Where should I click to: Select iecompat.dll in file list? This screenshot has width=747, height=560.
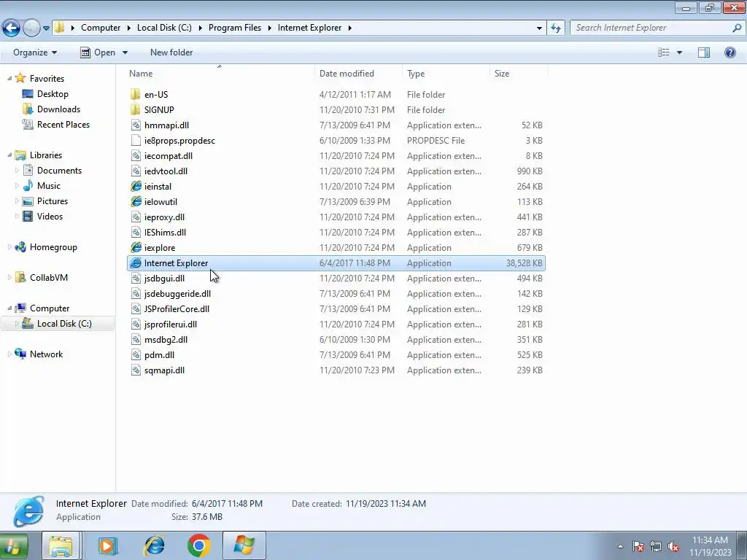[169, 156]
